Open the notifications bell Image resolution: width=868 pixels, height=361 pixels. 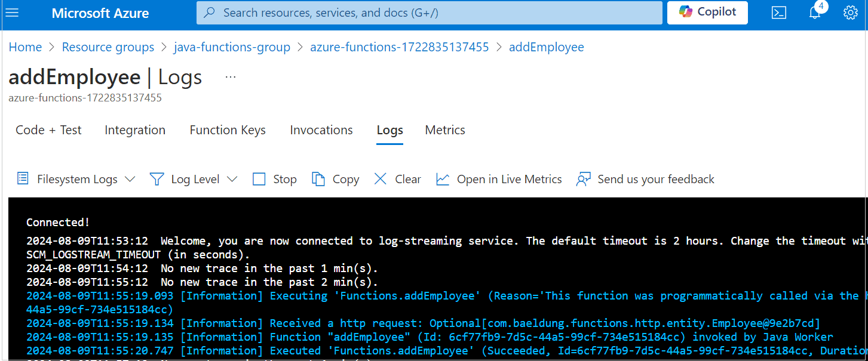click(815, 11)
